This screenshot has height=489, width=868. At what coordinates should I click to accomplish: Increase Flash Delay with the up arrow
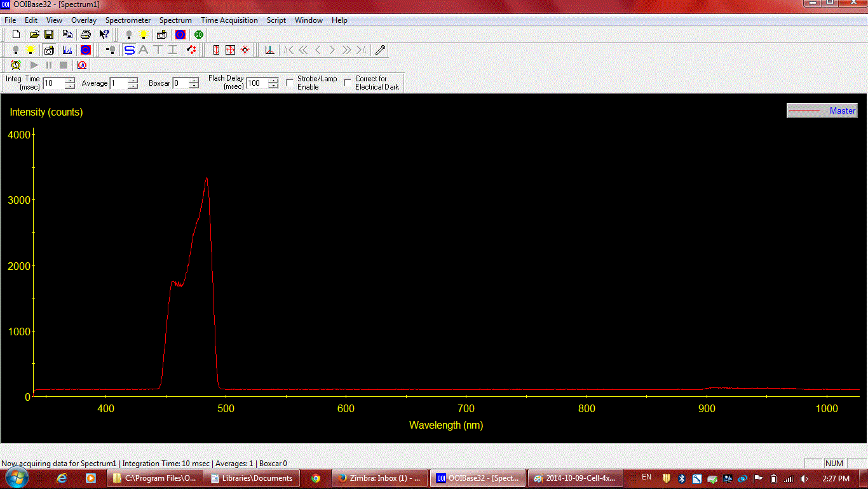[x=273, y=80]
